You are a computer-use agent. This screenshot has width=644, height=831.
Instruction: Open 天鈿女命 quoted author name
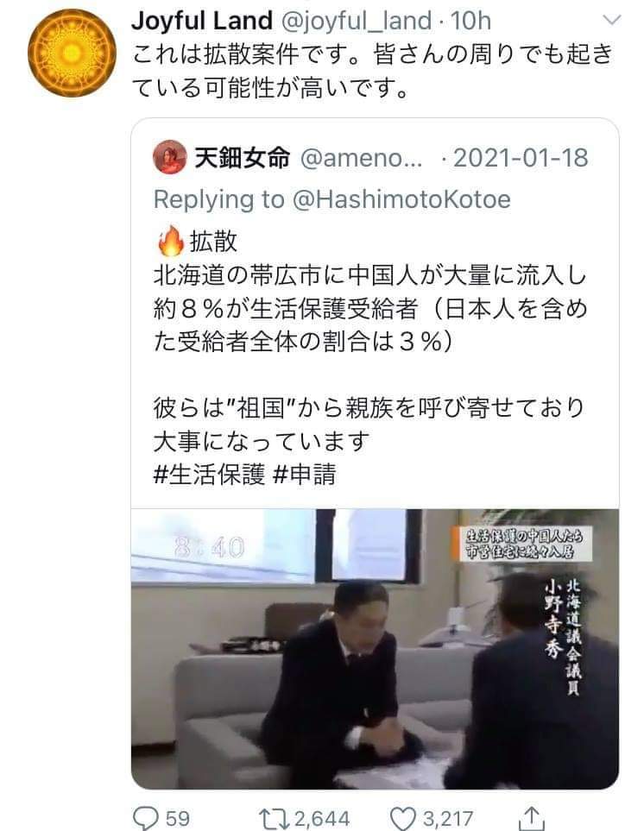point(243,158)
